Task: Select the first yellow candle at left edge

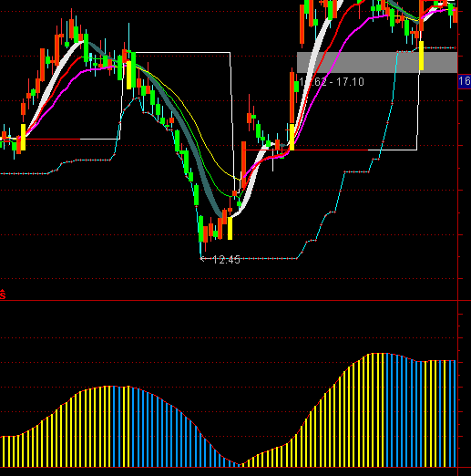Action: pos(23,137)
